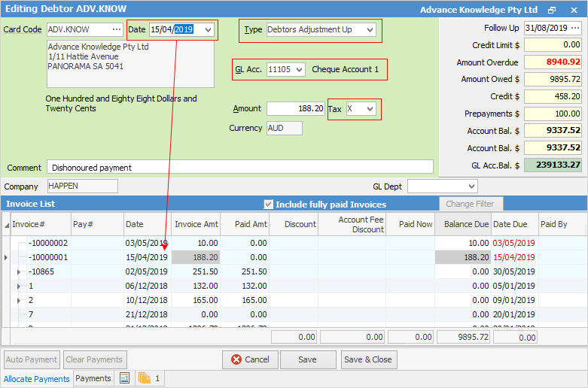Click the notes icon beside Payments tab

point(124,378)
